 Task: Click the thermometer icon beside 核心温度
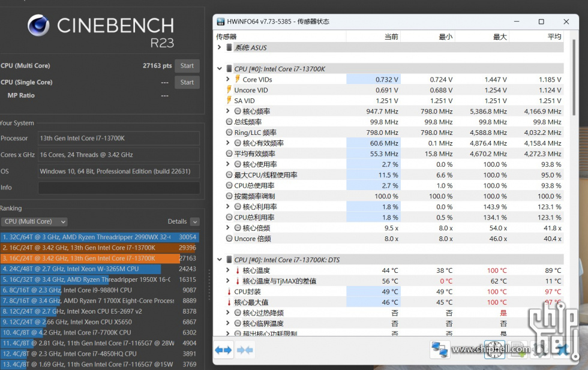(x=238, y=270)
